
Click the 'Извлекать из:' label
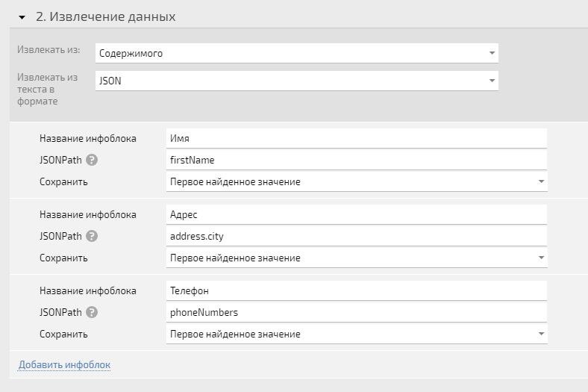[49, 50]
